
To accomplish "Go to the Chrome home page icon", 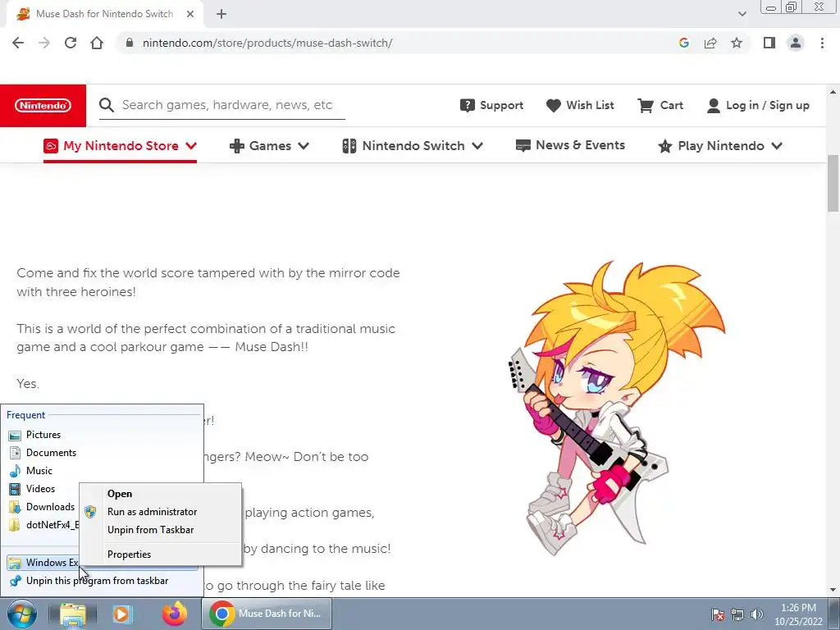I will pos(97,43).
